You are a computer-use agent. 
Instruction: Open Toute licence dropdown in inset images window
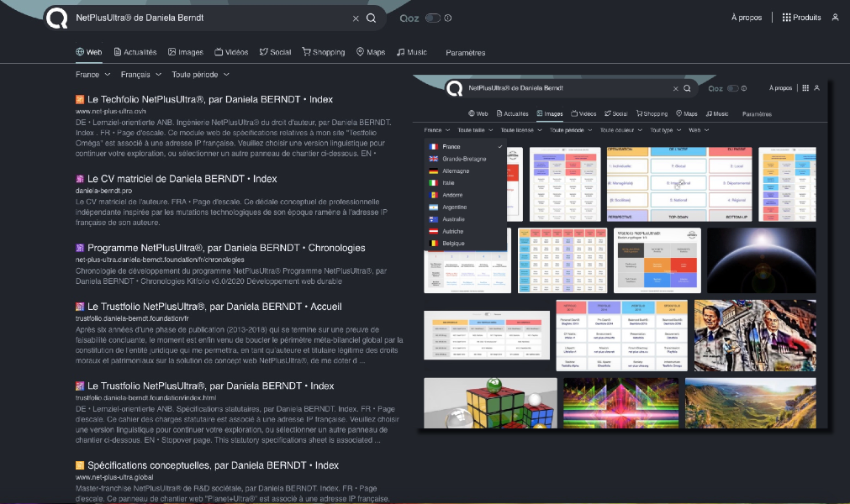(521, 130)
